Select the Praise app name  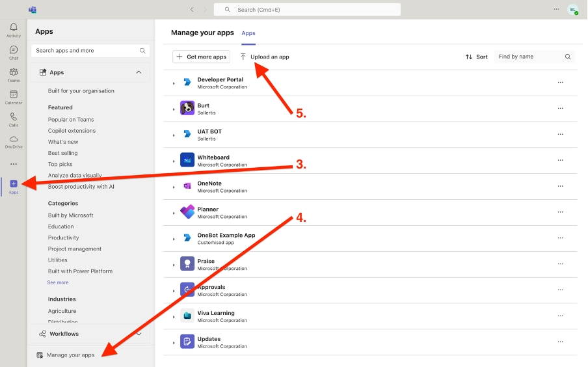(206, 261)
